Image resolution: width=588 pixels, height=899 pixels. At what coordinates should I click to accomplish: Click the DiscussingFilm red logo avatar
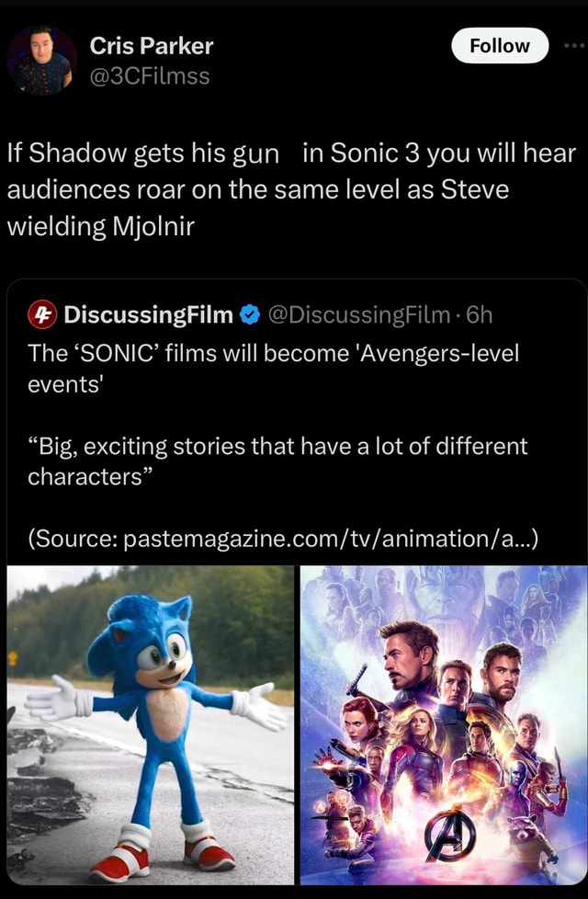point(40,316)
